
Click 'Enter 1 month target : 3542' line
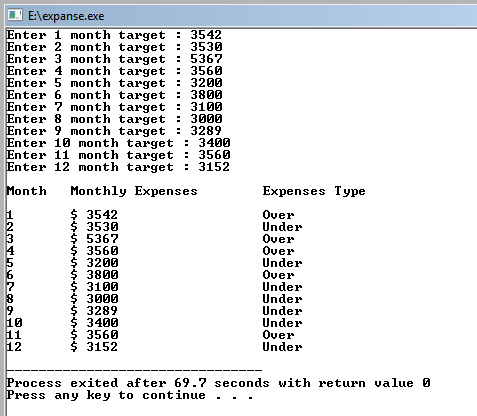point(114,35)
